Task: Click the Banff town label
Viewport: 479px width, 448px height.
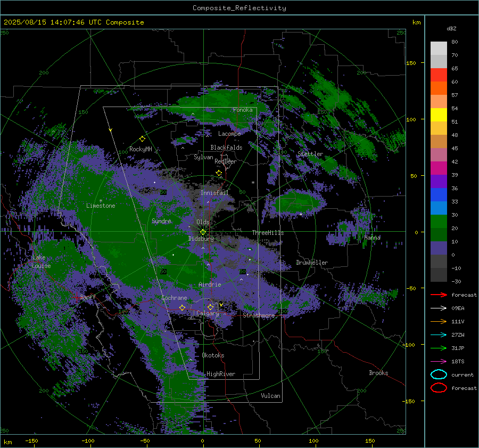Action: pyautogui.click(x=88, y=297)
